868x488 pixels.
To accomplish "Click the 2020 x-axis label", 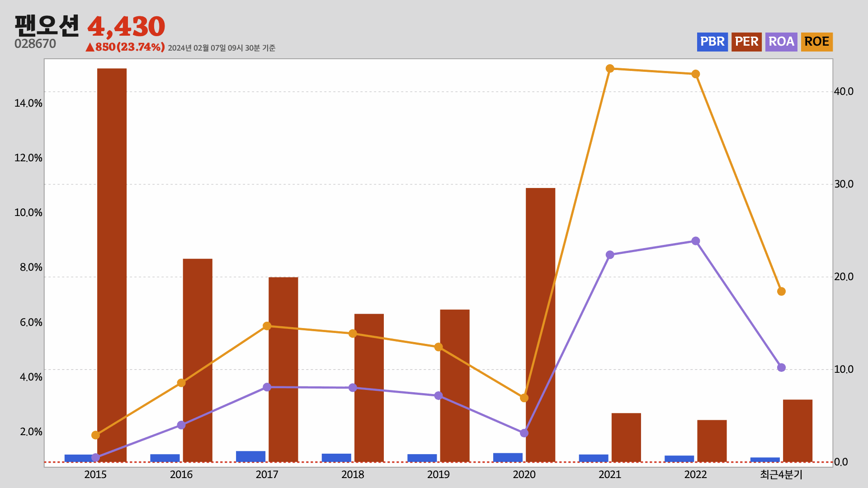I will (x=524, y=475).
